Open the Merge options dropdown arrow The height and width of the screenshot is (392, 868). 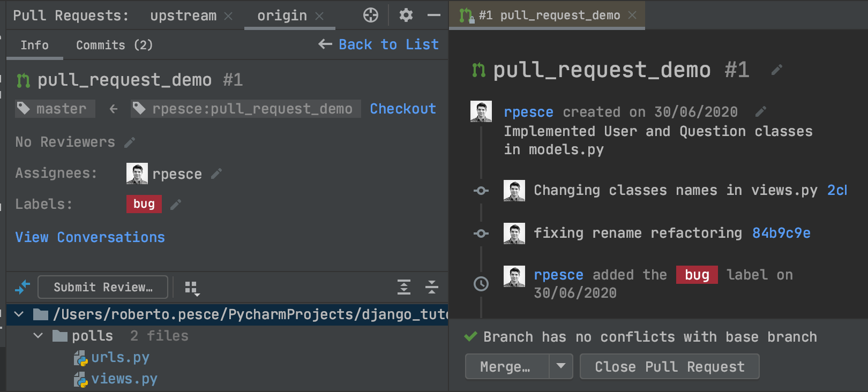pos(561,366)
